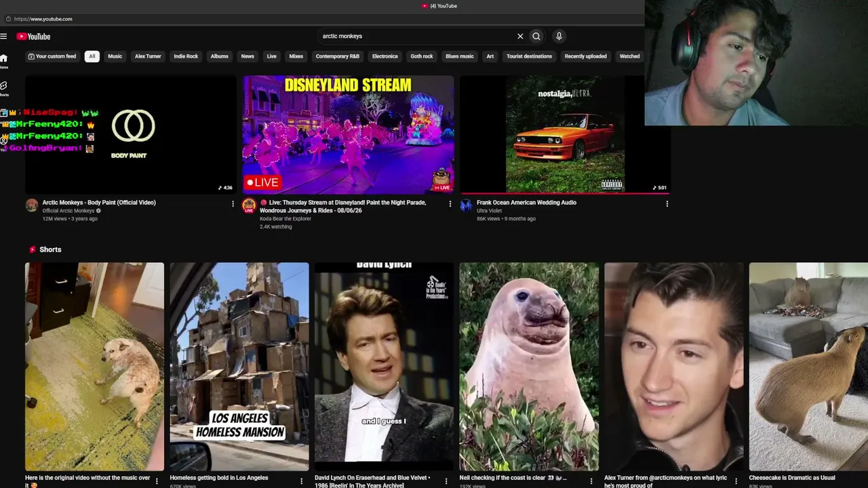The width and height of the screenshot is (868, 488).
Task: Click the magnifier search button
Action: click(x=536, y=36)
